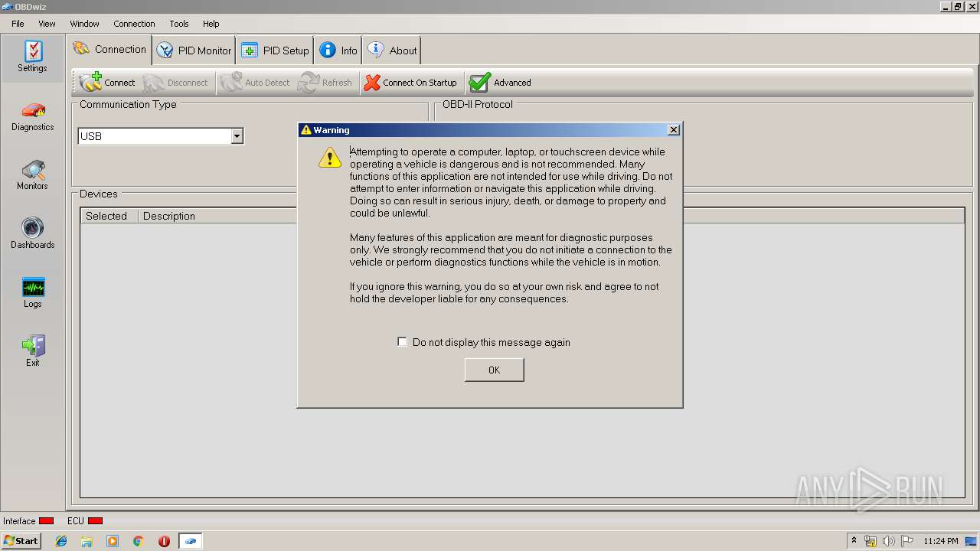
Task: Open the Window menu
Action: click(85, 24)
